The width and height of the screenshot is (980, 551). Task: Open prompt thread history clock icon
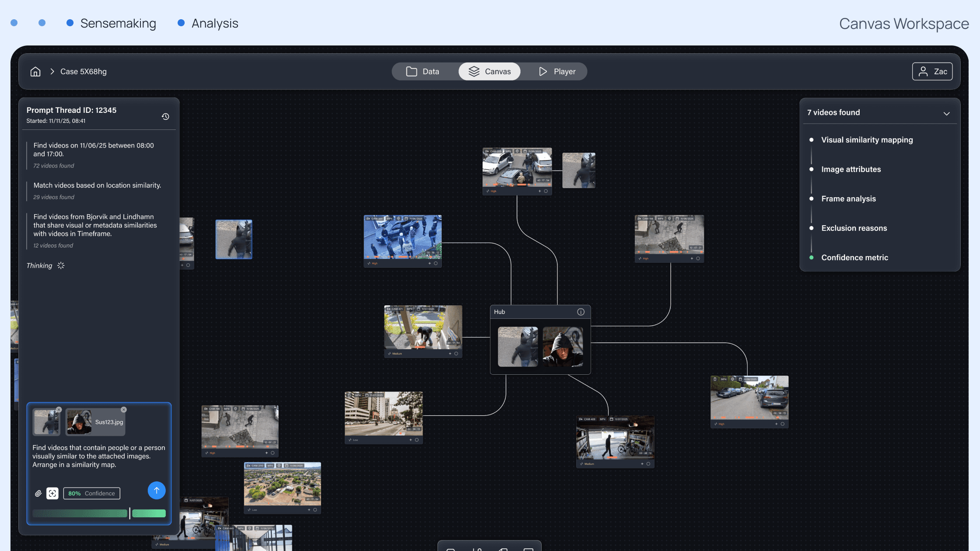(165, 116)
